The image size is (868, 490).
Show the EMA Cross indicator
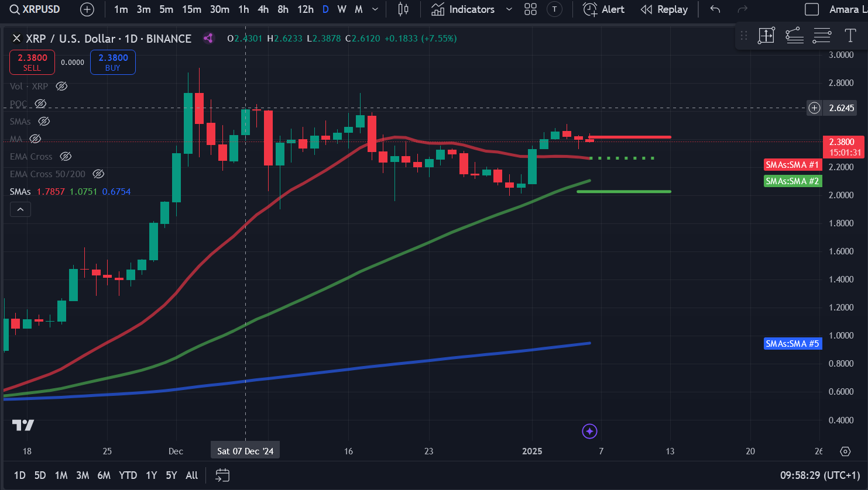click(66, 156)
